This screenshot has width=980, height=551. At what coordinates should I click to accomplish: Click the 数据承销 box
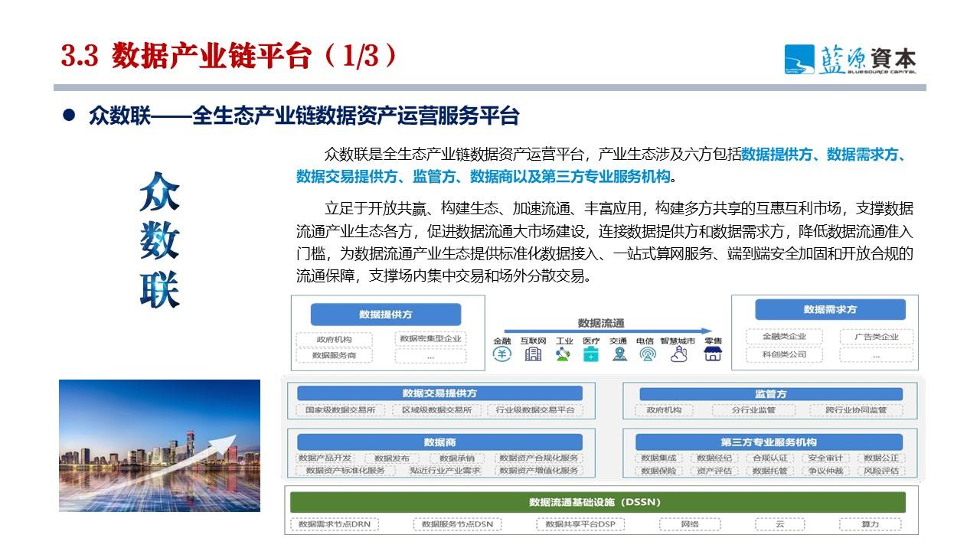click(x=456, y=458)
